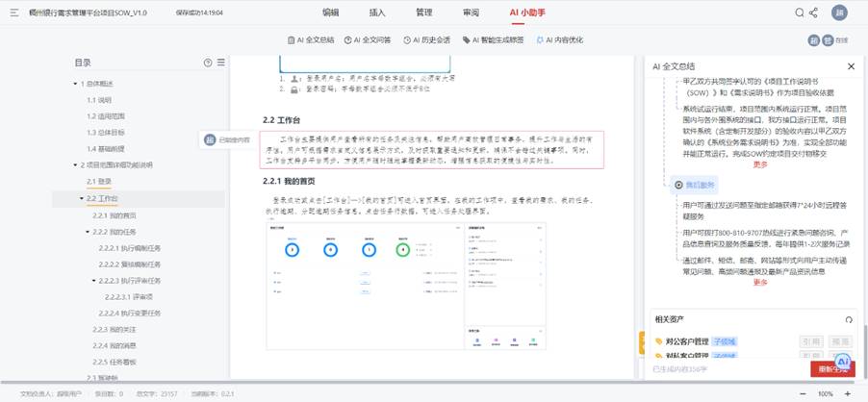Collapse the 1 总体概述 section

(75, 84)
